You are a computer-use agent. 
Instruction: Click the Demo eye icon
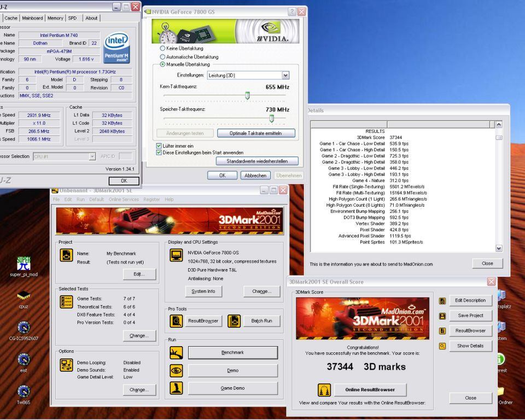[x=176, y=370]
